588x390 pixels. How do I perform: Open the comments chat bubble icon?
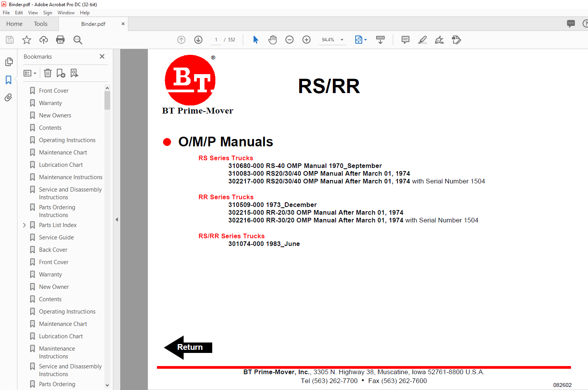click(571, 24)
